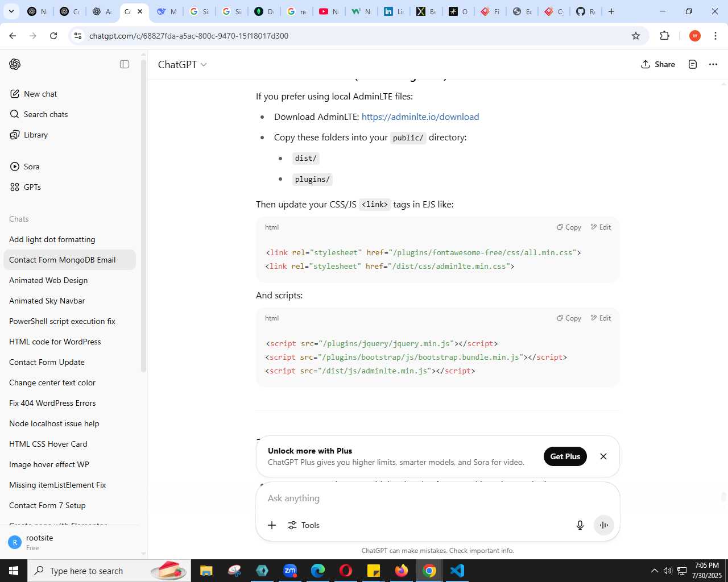Click the microphone dictate icon

580,525
